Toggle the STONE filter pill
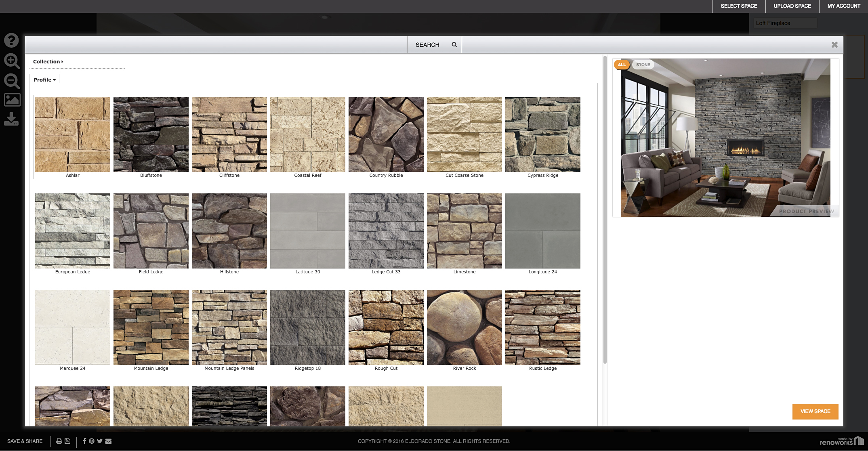Viewport: 868px width, 451px height. coord(643,65)
